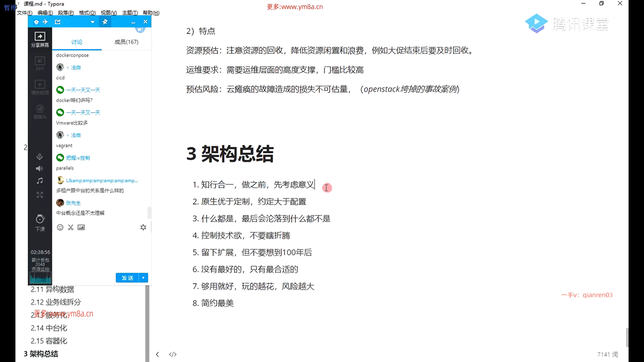644x362 pixels.
Task: Expand the 发送 button dropdown arrow
Action: 144,278
